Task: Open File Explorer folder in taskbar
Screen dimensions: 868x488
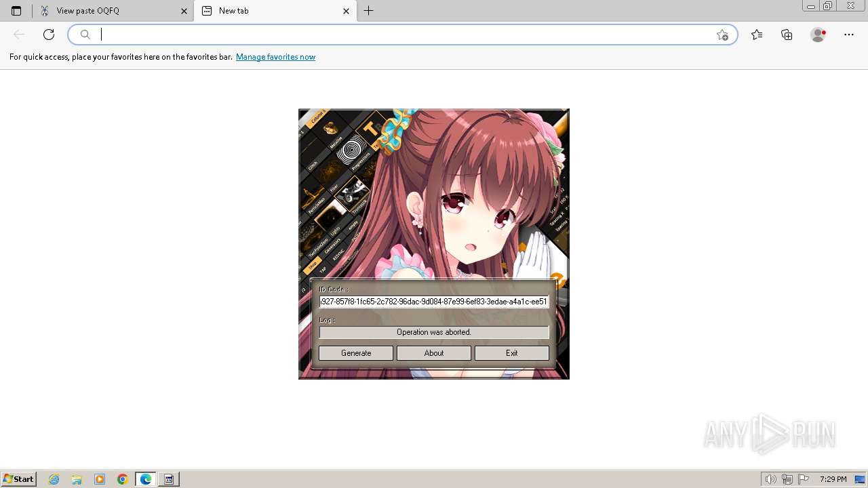Action: coord(77,479)
